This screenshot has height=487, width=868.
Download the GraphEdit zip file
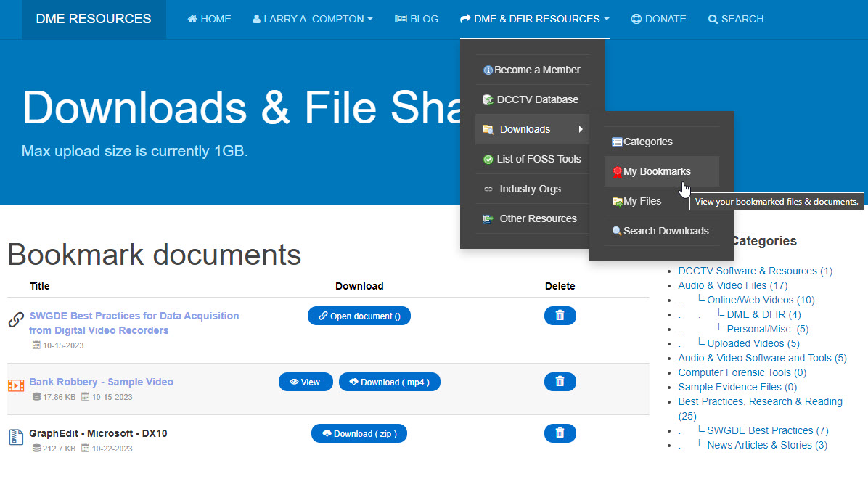[x=359, y=434]
